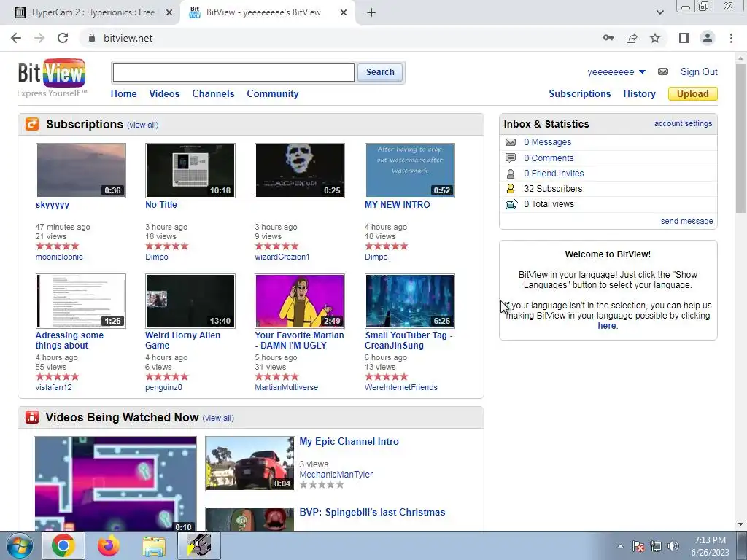This screenshot has width=747, height=560.
Task: Click the send message link
Action: [687, 221]
